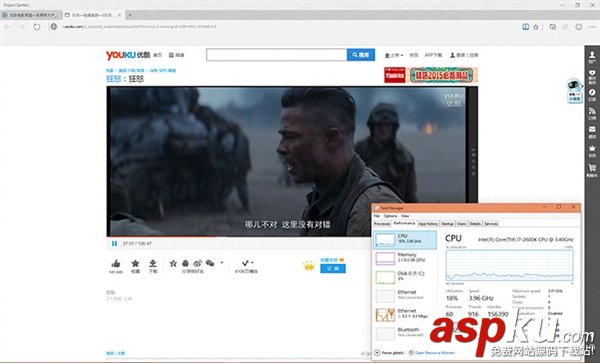The height and width of the screenshot is (363, 600).
Task: Click the blue 订阅 subscribe button
Action: (x=333, y=269)
